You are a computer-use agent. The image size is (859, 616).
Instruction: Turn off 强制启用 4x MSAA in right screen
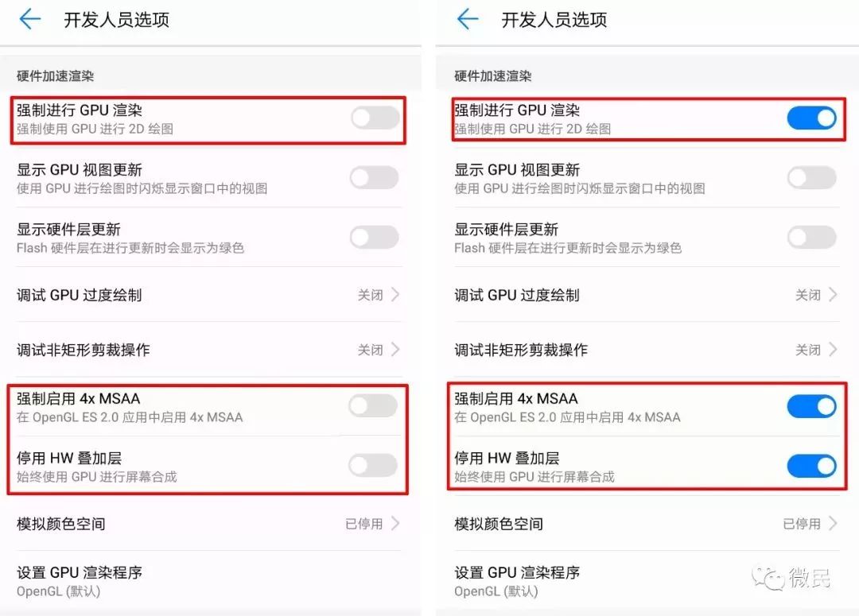(812, 406)
